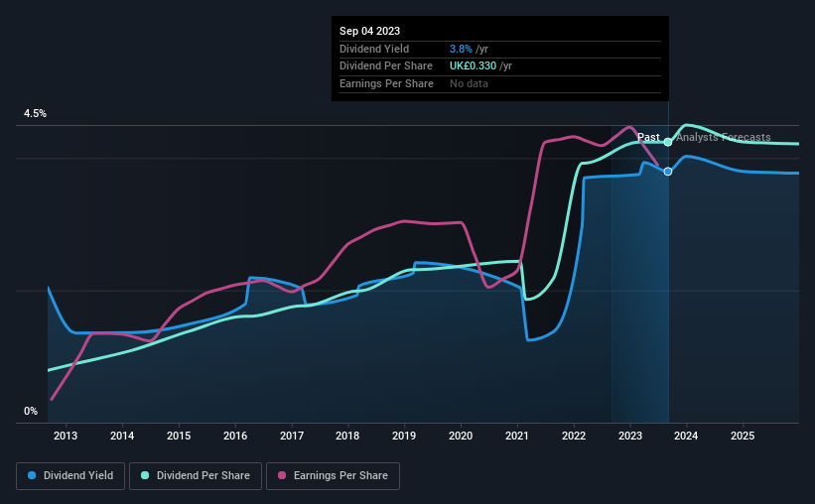This screenshot has width=815, height=504.
Task: Select the teal Dividend Per Share data point marker
Action: [x=668, y=142]
